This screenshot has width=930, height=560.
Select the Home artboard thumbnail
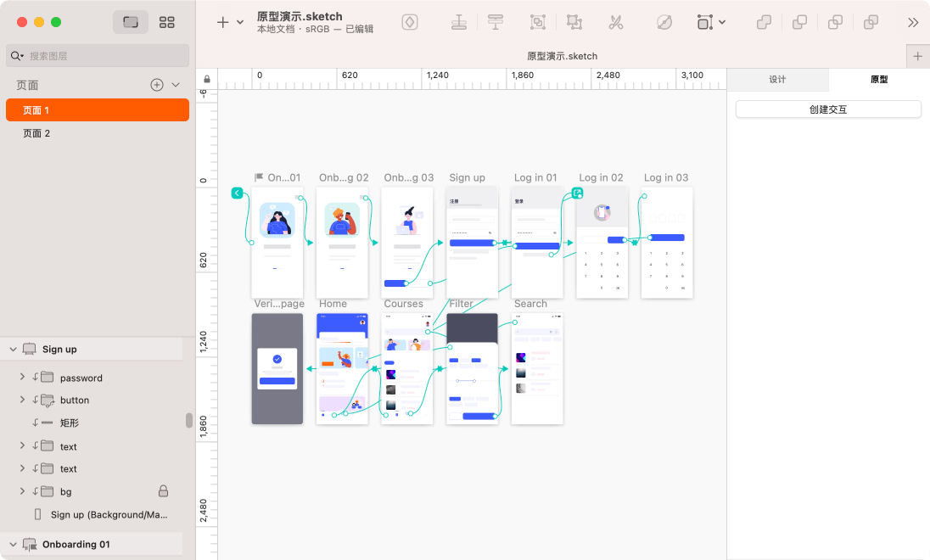click(x=342, y=368)
